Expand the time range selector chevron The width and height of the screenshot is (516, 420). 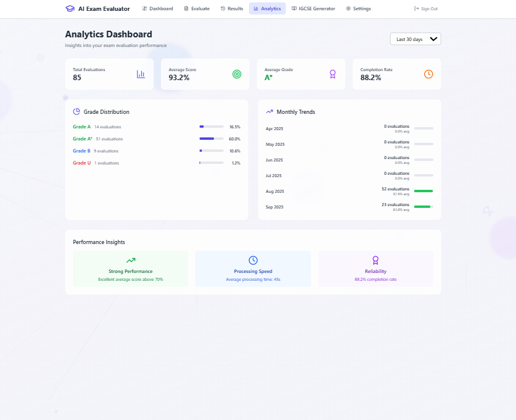tap(433, 38)
